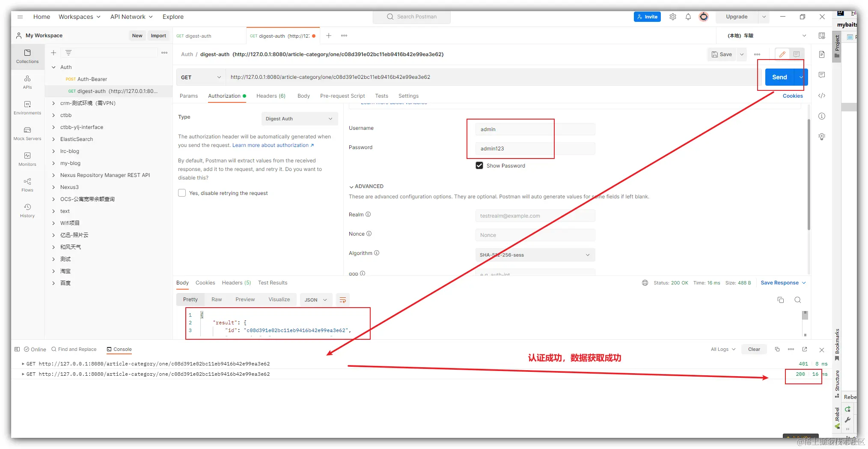The width and height of the screenshot is (868, 449).
Task: Check 'Yes, disable retrying the request'
Action: (x=182, y=193)
